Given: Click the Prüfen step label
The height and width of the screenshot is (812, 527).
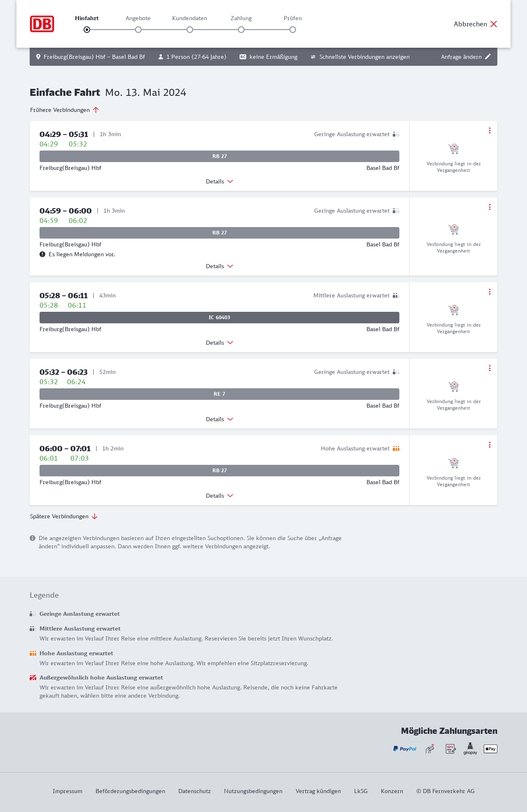Looking at the screenshot, I should click(x=293, y=18).
